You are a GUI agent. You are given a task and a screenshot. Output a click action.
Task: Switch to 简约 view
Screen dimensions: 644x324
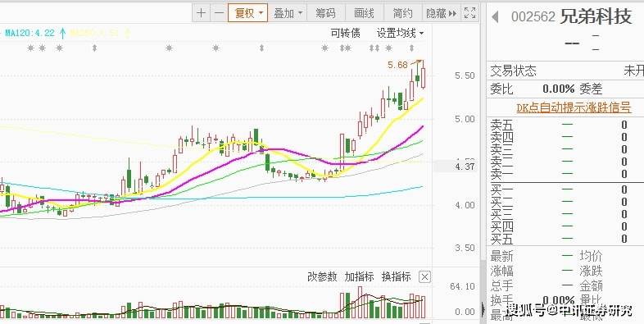[x=402, y=13]
